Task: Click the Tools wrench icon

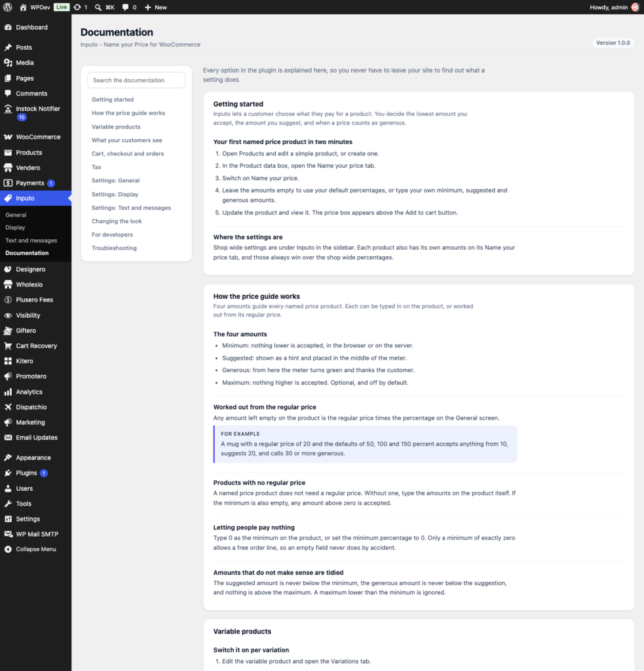Action: click(8, 504)
